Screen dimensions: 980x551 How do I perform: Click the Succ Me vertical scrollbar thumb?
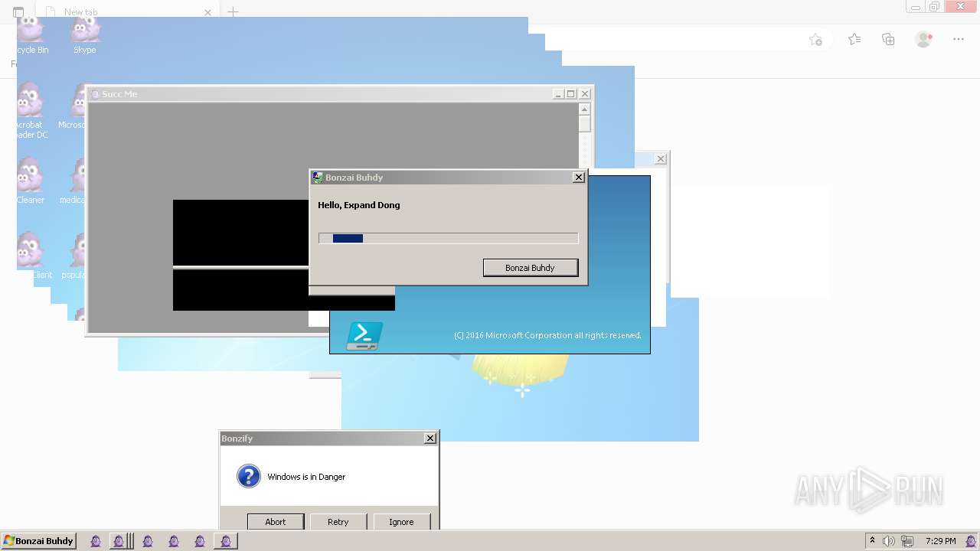585,124
